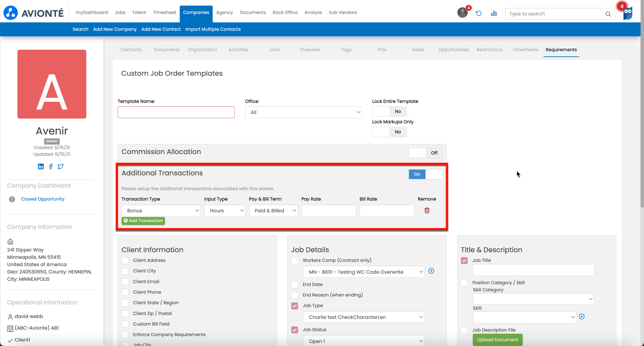Check the Client Address checkbox
The height and width of the screenshot is (346, 644).
[125, 261]
